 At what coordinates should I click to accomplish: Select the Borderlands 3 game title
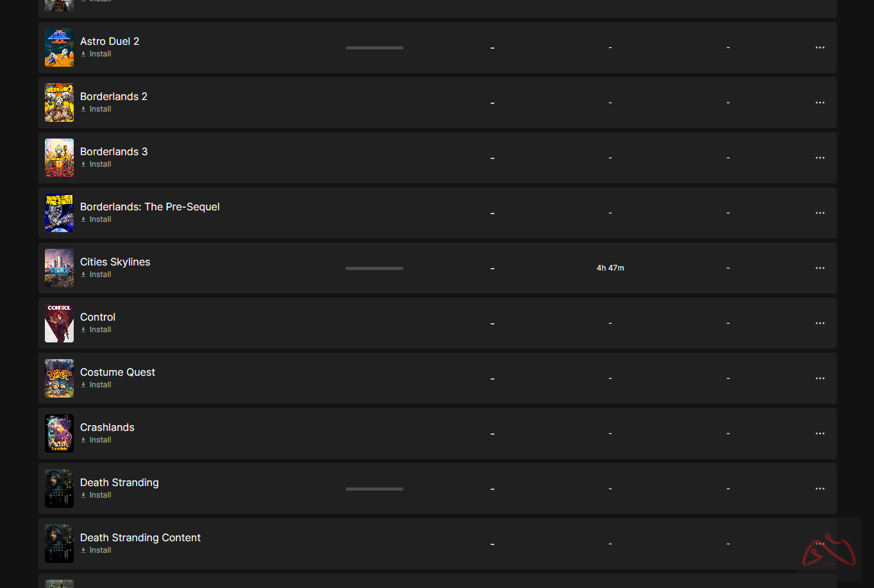point(113,151)
